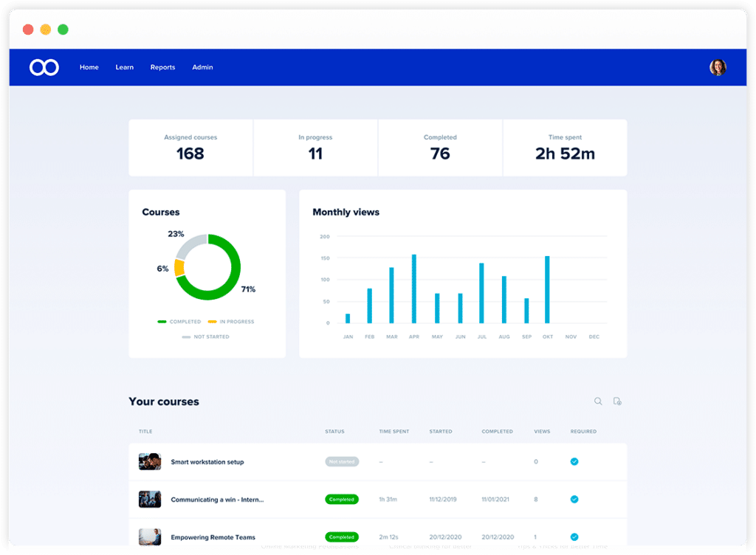
Task: Open the Reports menu item
Action: point(162,67)
